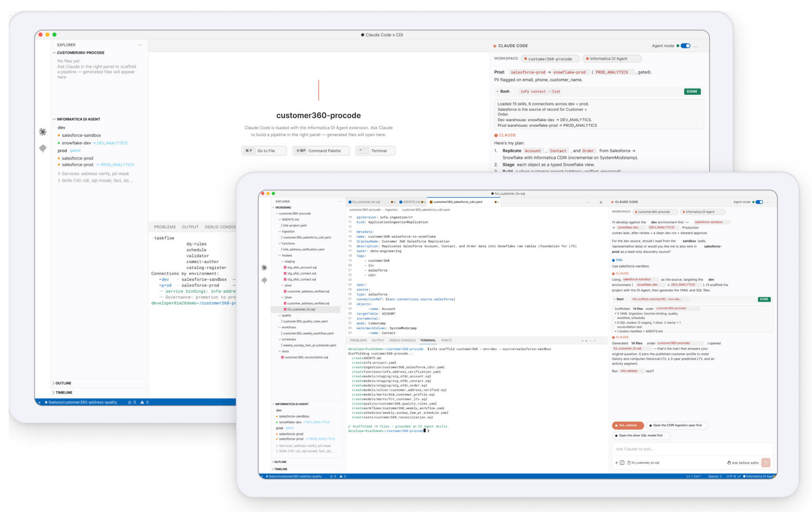Open Explorer more actions in front window
Viewport: 812px width, 512px height.
click(x=339, y=201)
